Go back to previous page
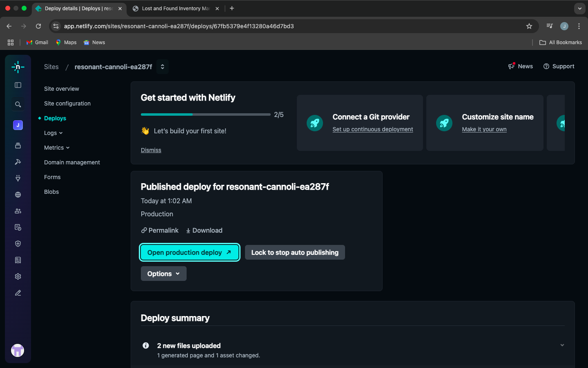Viewport: 588px width, 368px height. click(x=9, y=26)
